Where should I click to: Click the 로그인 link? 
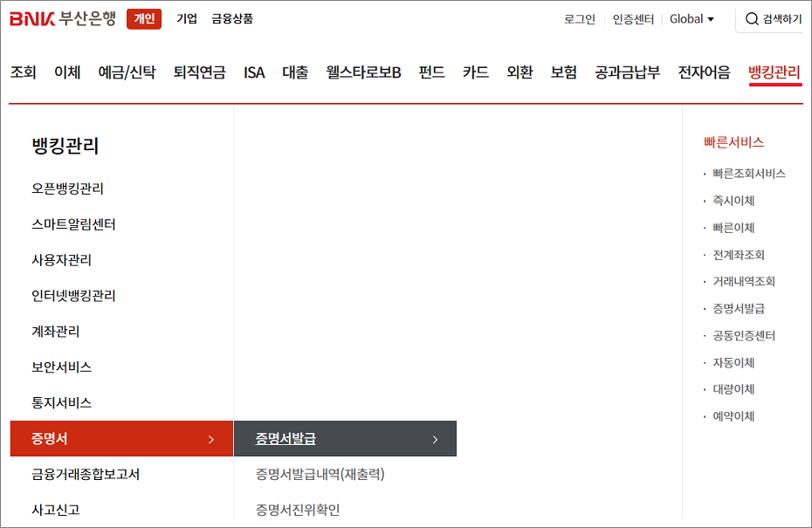click(580, 19)
